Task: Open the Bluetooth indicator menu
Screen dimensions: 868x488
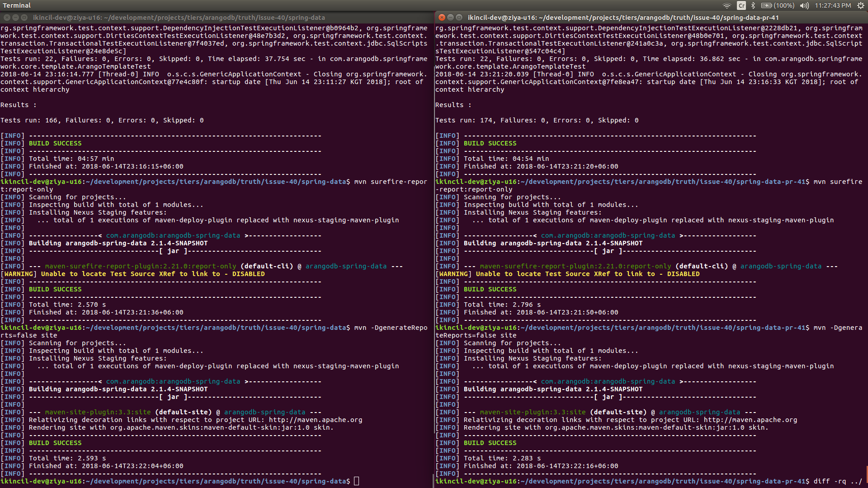Action: coord(753,5)
